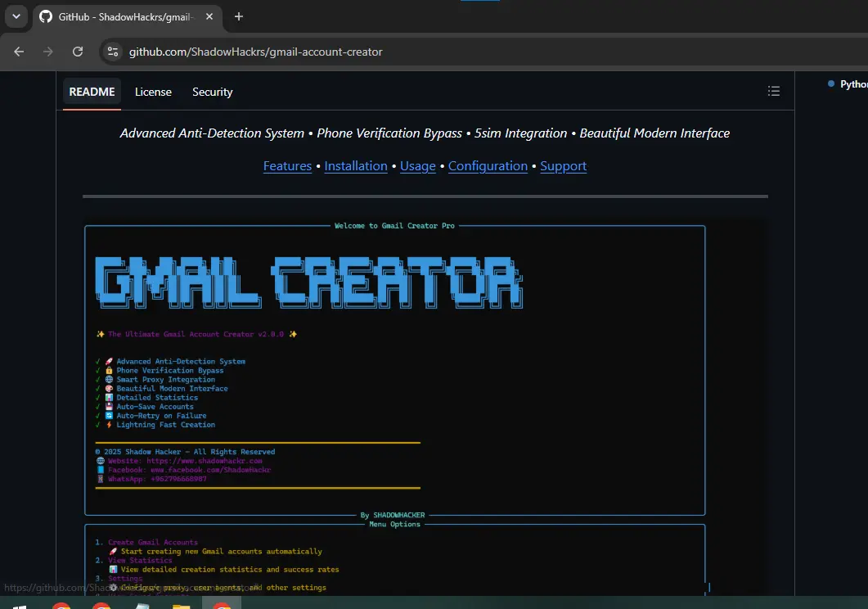
Task: Click the 'Menu Options' heading in screenshot
Action: (394, 525)
